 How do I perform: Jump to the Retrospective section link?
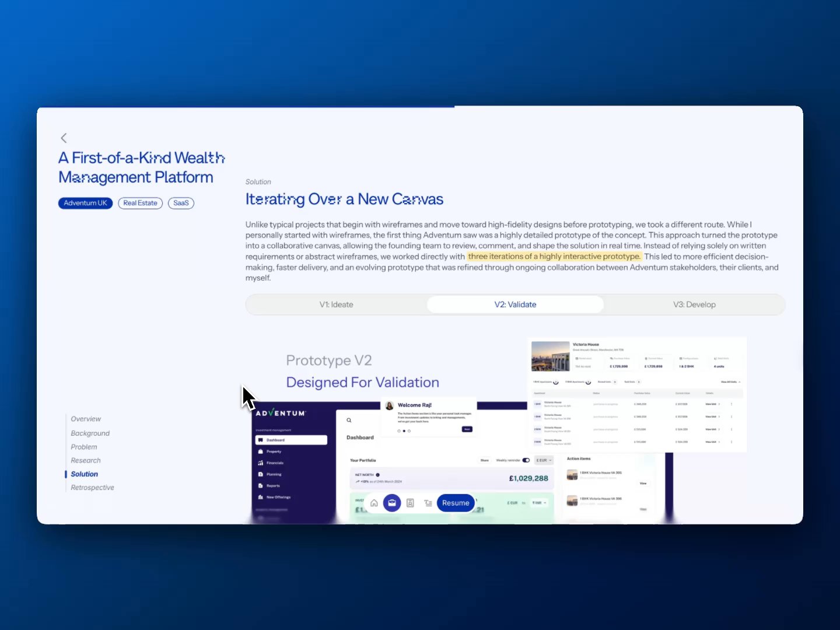[x=92, y=488]
